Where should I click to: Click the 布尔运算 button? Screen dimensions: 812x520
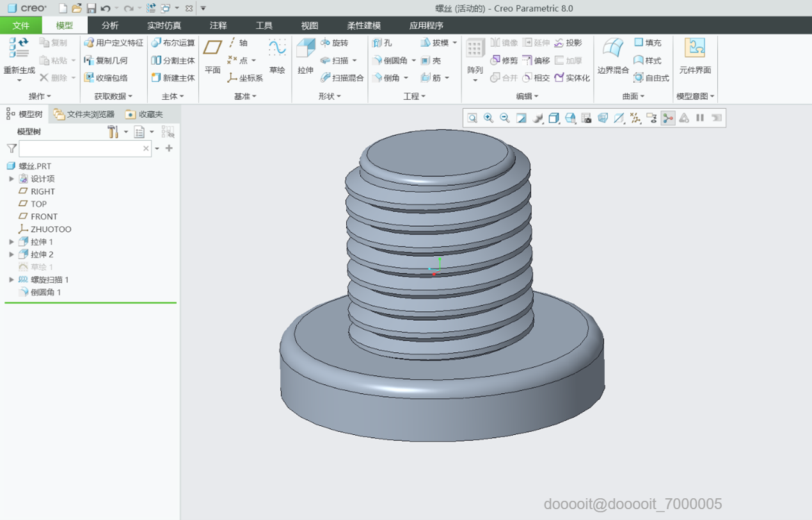tap(173, 43)
